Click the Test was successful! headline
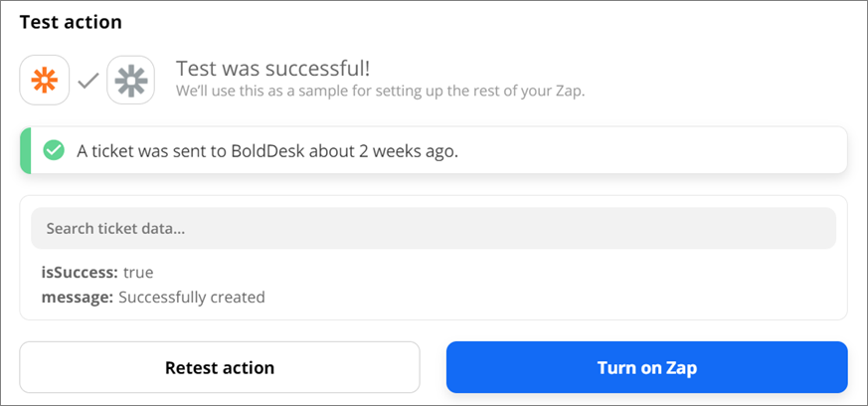Viewport: 868px width, 406px height. pos(272,70)
